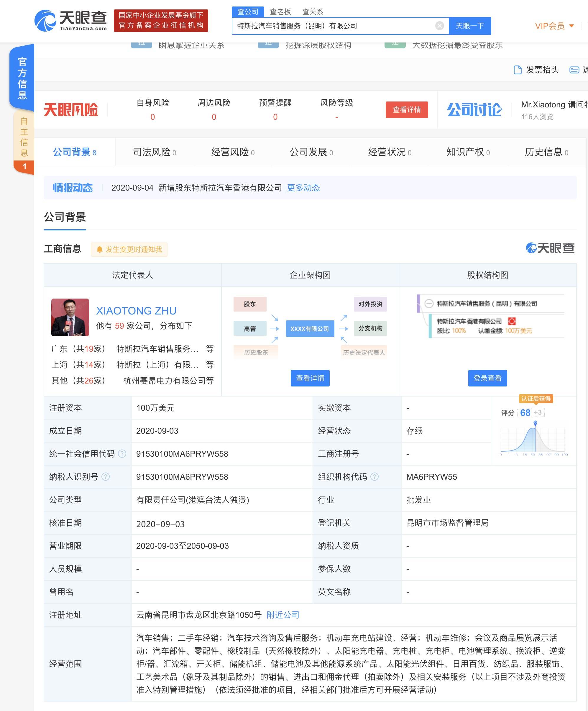Click help icon beside 纳税人识别号

coord(106,477)
